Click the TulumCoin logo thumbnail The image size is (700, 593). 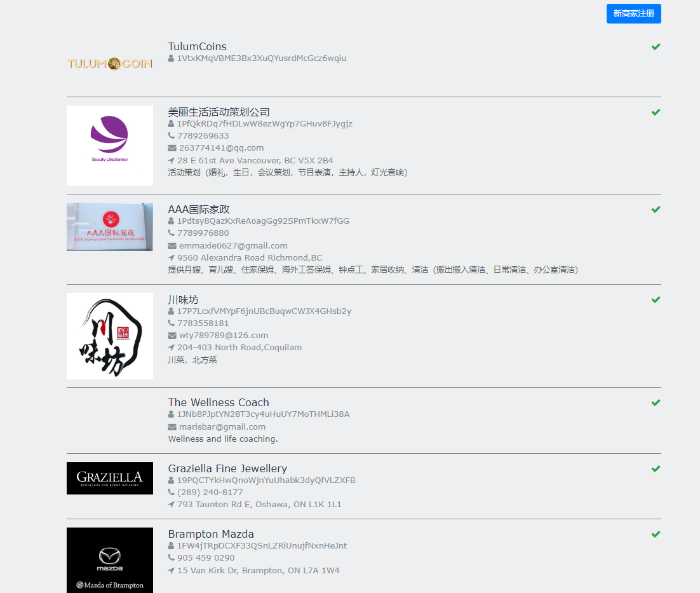(110, 64)
